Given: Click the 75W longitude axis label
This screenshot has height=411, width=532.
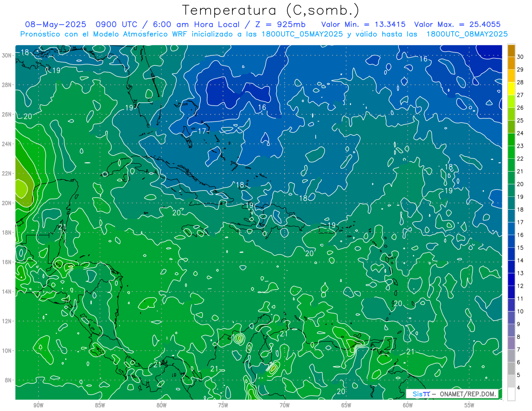Looking at the screenshot, I should coord(223,405).
